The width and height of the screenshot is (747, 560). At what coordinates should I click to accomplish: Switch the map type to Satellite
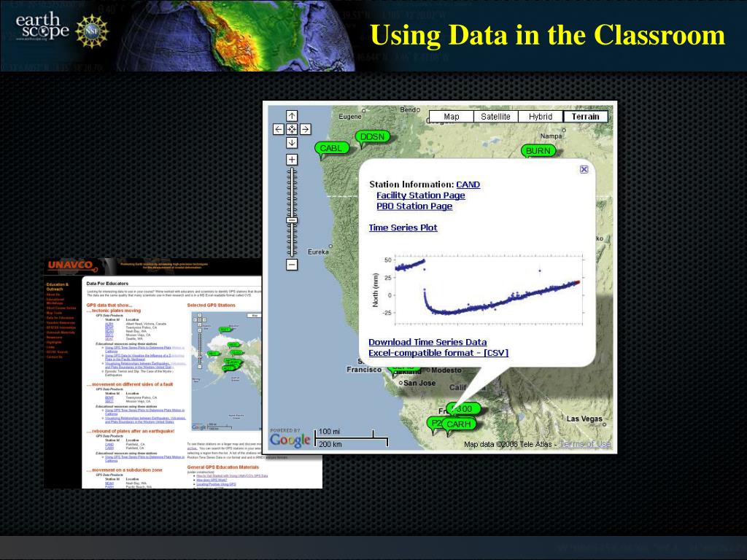495,117
